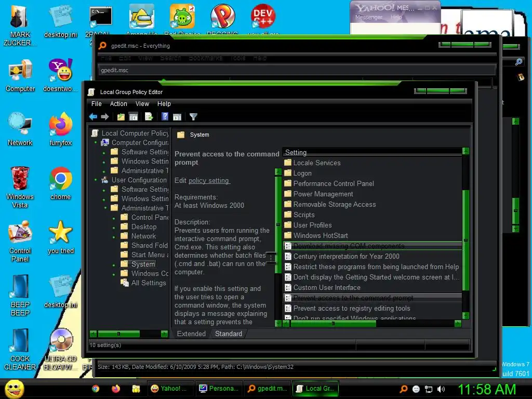532x399 pixels.
Task: Select 'Prevent access to registry editing tools'
Action: pos(352,309)
